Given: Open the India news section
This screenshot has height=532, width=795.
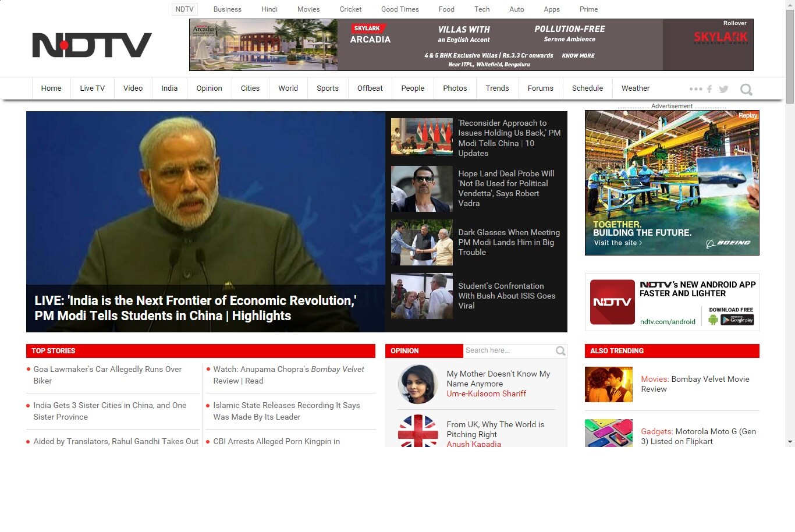Looking at the screenshot, I should click(x=169, y=88).
